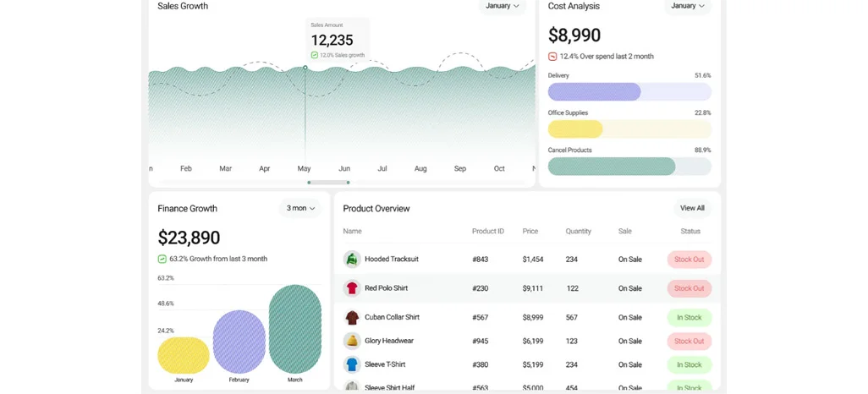Click Stock Out badge for Red Polo Shirt
This screenshot has width=868, height=394.
tap(689, 288)
